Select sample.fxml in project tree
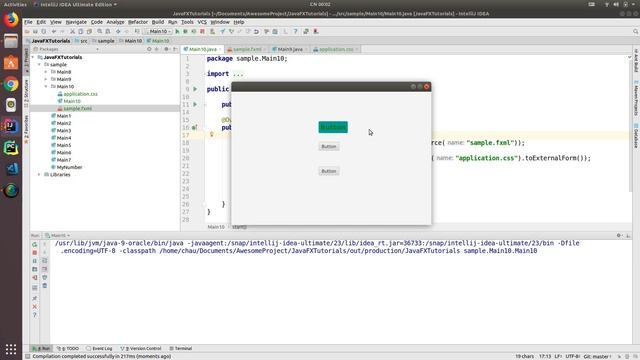Screen dimensions: 640x360 tap(78, 109)
